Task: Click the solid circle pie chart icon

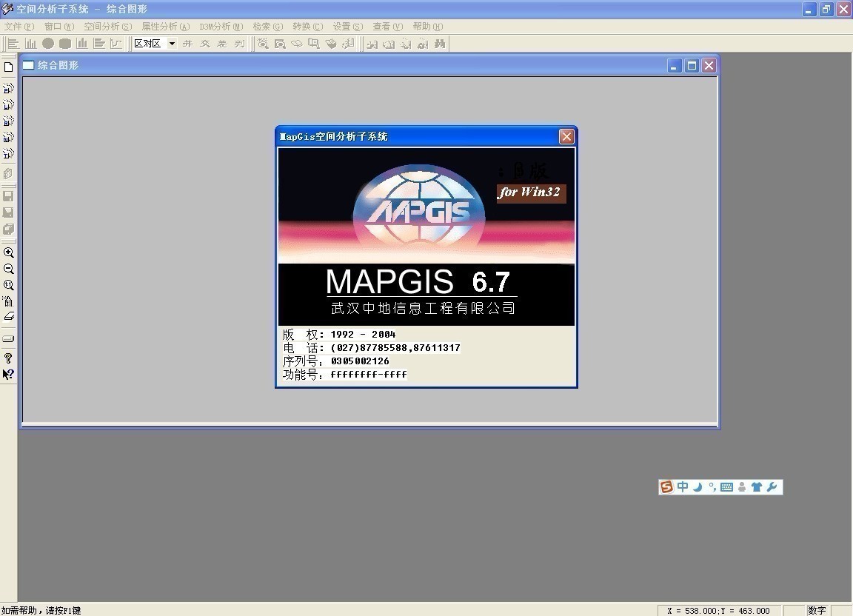Action: (x=48, y=44)
